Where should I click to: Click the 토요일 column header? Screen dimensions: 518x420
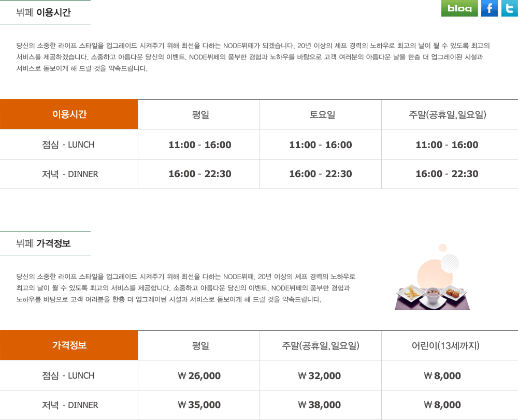coord(320,114)
